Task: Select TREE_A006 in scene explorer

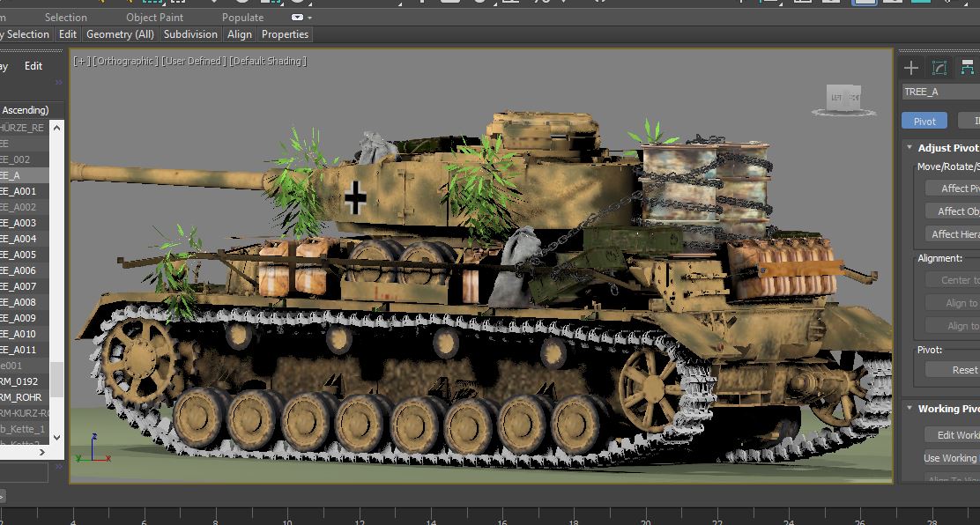Action: (x=19, y=270)
